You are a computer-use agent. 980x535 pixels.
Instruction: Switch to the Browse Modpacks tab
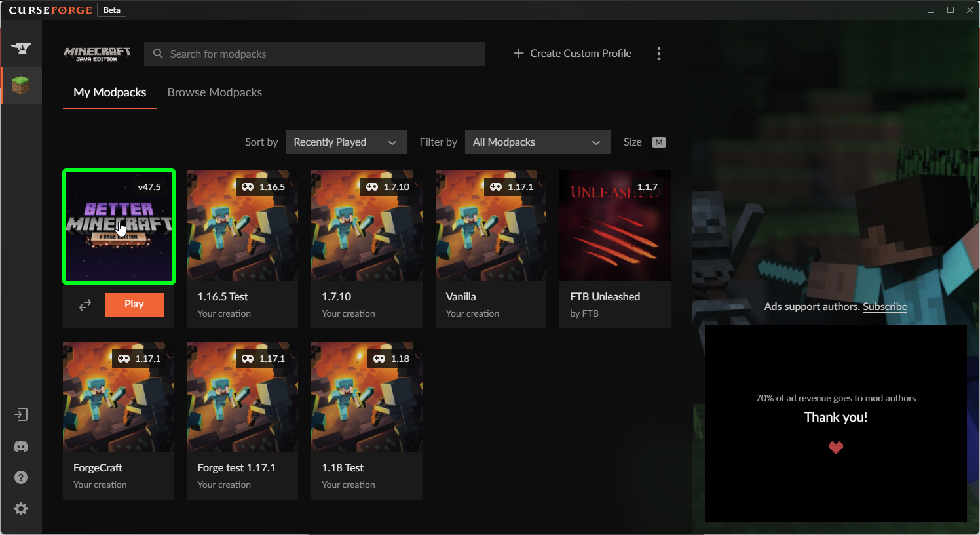point(215,92)
